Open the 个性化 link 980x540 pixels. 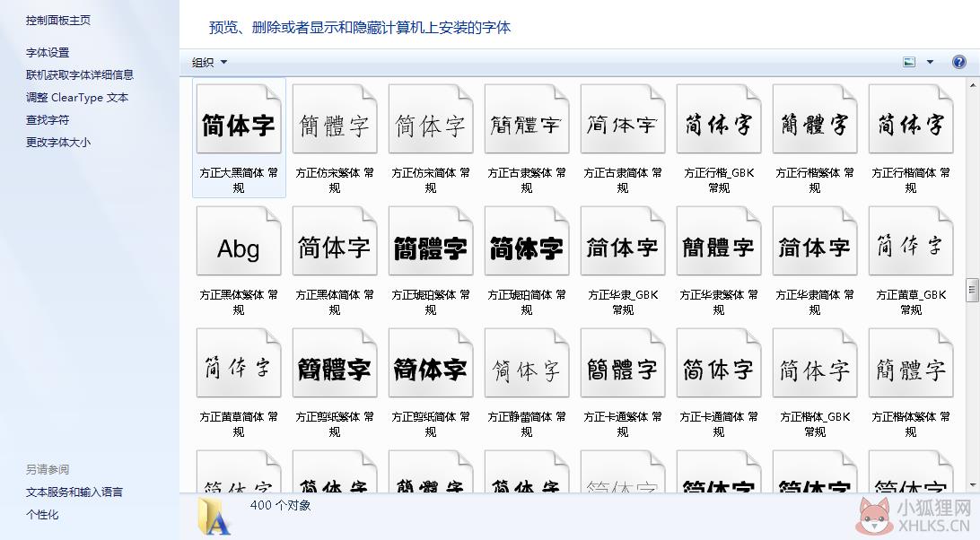coord(42,515)
